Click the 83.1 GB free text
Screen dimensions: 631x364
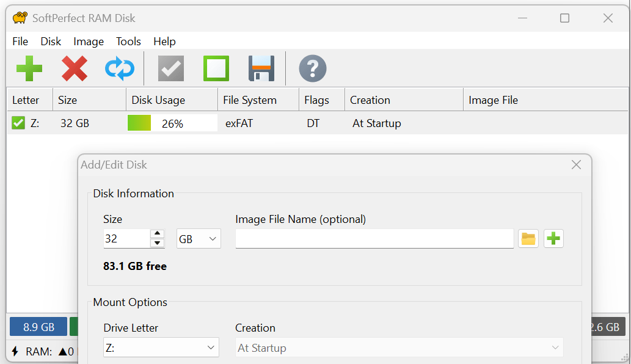[135, 266]
